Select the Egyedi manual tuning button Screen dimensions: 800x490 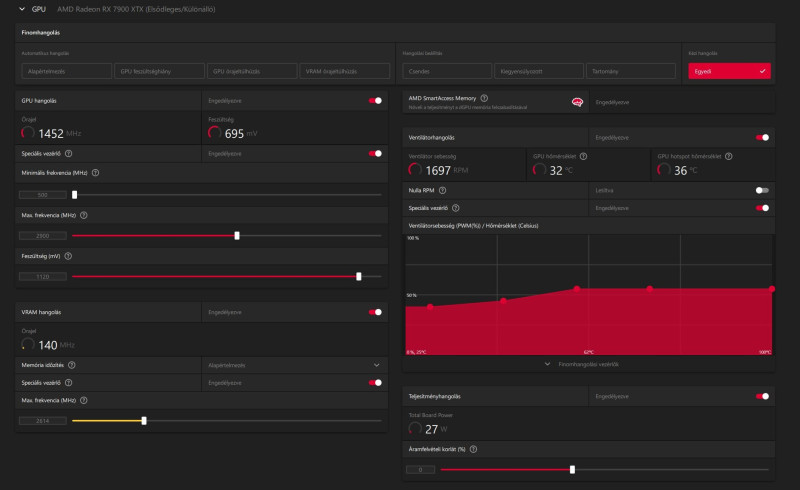(x=730, y=71)
